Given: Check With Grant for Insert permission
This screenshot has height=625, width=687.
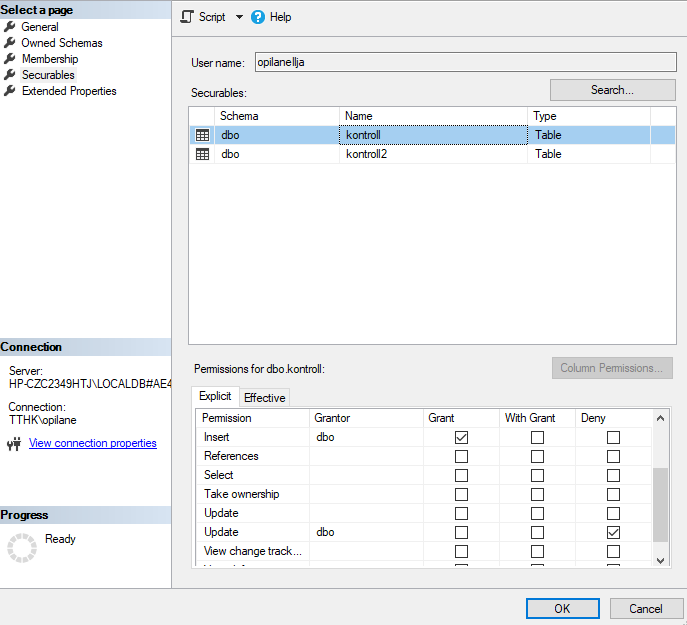Looking at the screenshot, I should coord(537,437).
